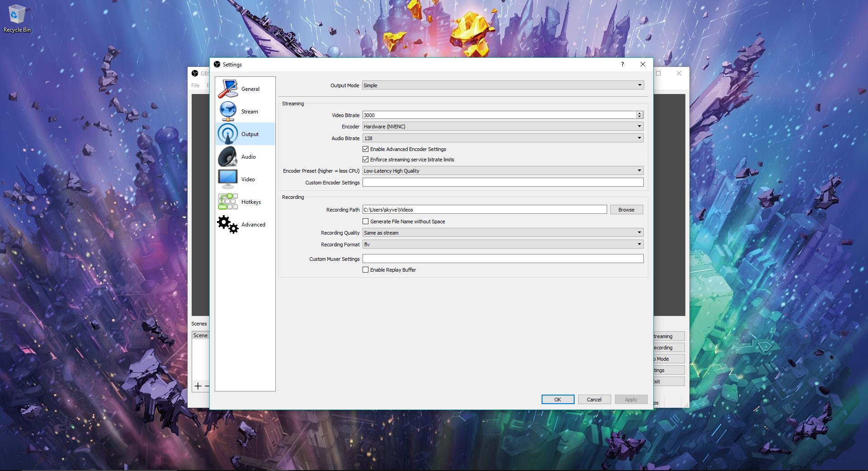Click the Streaming button in OBS window

click(669, 336)
